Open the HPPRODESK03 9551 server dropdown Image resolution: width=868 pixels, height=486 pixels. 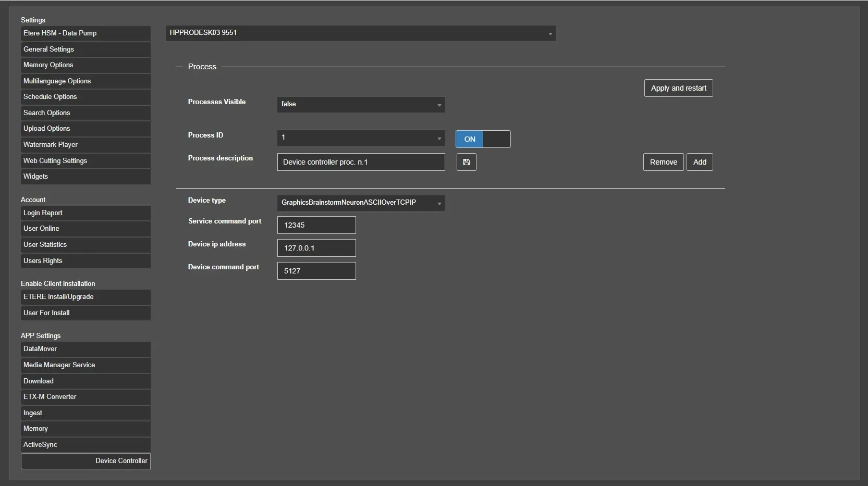point(360,33)
